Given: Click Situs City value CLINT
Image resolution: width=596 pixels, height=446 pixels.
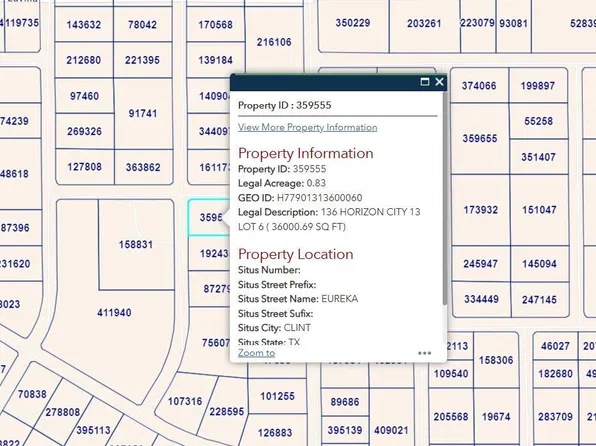Looking at the screenshot, I should 297,328.
